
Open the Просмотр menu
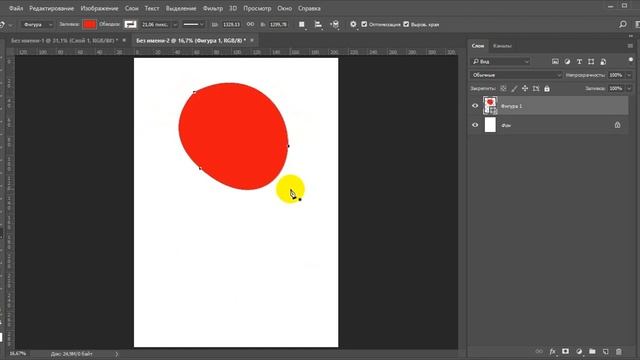tap(257, 8)
